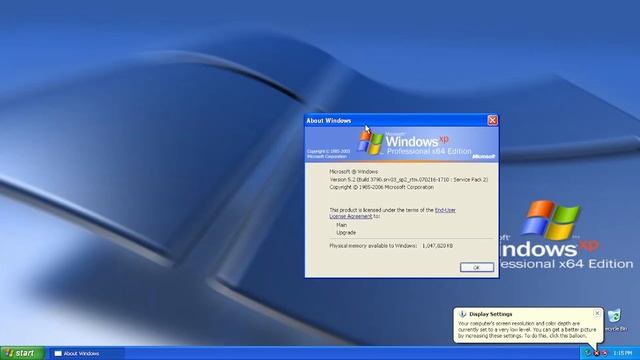Click the rightmost notification tray icon beside the clock
This screenshot has width=640, height=360.
point(605,353)
